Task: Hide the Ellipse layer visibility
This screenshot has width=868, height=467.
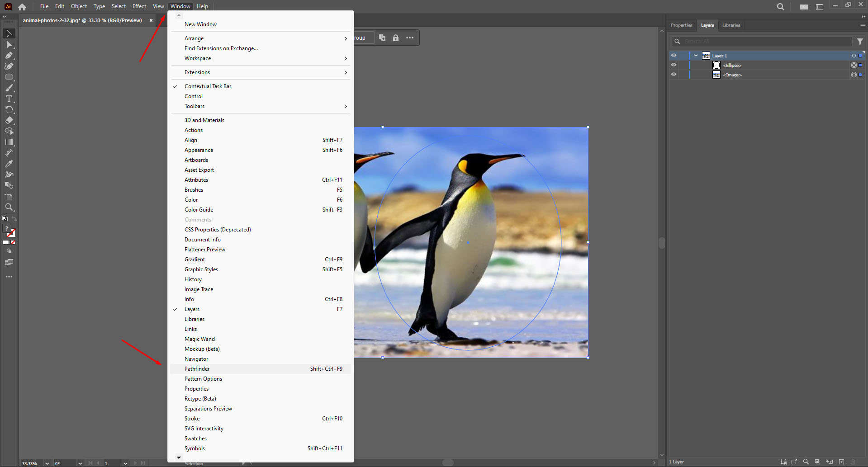Action: pyautogui.click(x=674, y=65)
